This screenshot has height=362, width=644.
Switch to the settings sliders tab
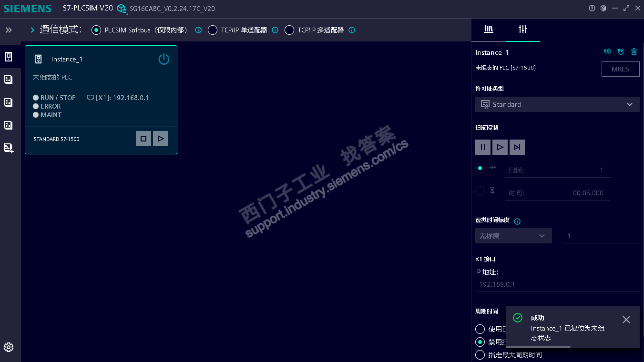[x=523, y=30]
